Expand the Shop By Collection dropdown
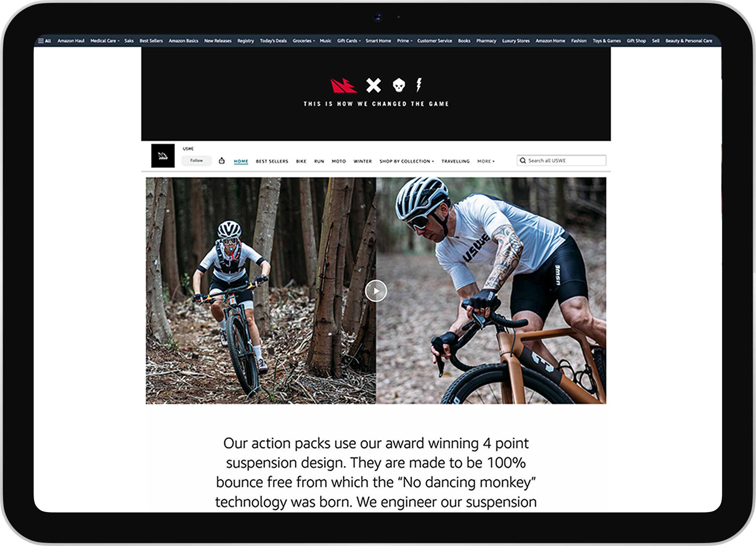This screenshot has height=546, width=756. 407,161
